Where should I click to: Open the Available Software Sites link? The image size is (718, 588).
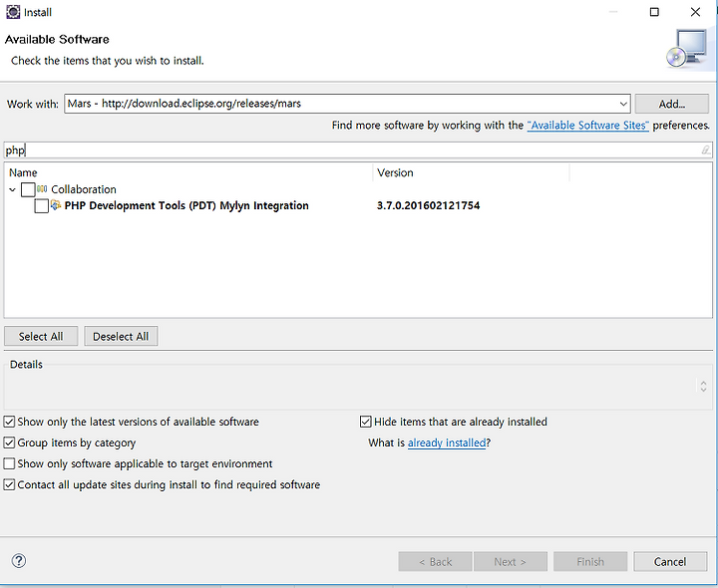(588, 126)
